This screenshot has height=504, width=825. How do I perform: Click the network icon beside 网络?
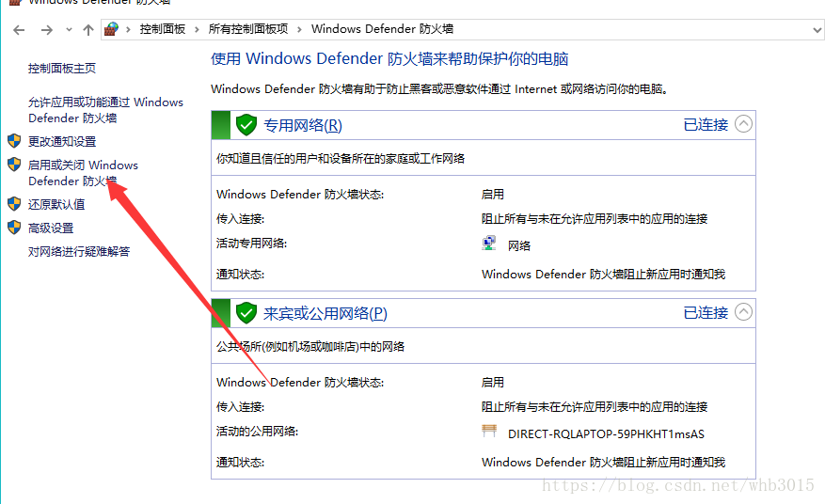489,243
